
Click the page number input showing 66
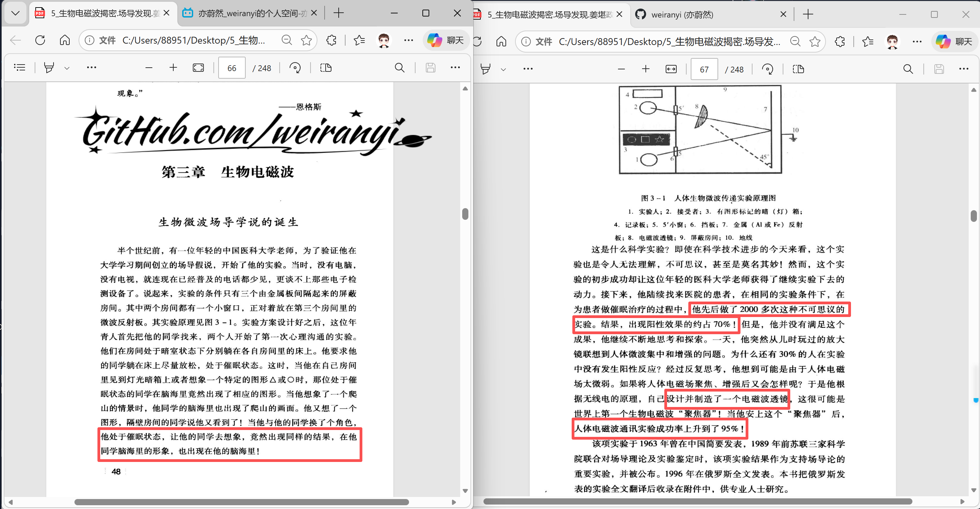tap(232, 67)
